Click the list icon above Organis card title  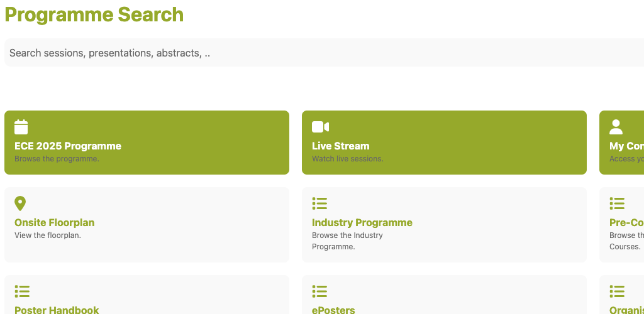click(x=617, y=291)
